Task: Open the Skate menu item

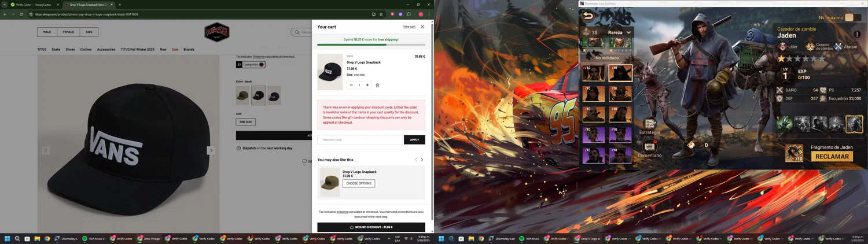Action: pos(56,50)
